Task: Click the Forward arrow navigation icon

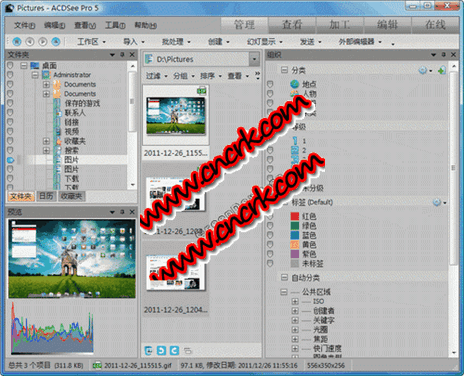Action: pyautogui.click(x=43, y=42)
